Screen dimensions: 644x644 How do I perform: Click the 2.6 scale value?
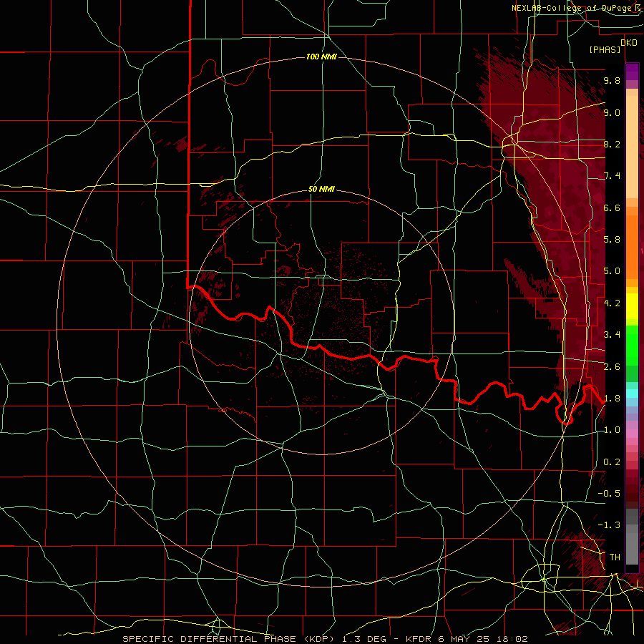[612, 367]
